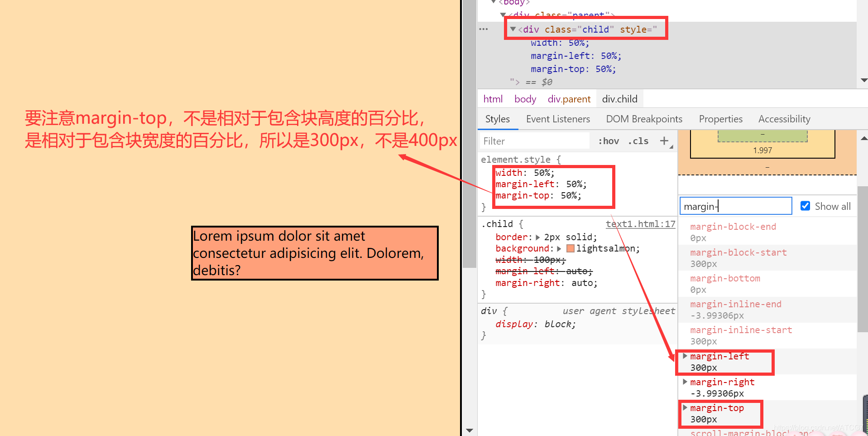868x436 pixels.
Task: Click margin-right: auto in .child rule
Action: (x=547, y=283)
